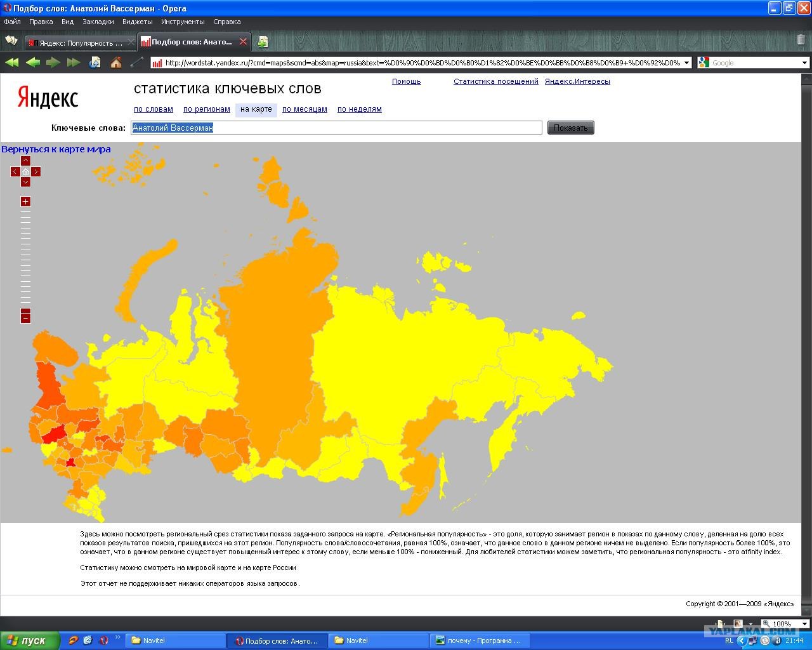
Task: Expand the address bar dropdown arrow
Action: pos(687,63)
